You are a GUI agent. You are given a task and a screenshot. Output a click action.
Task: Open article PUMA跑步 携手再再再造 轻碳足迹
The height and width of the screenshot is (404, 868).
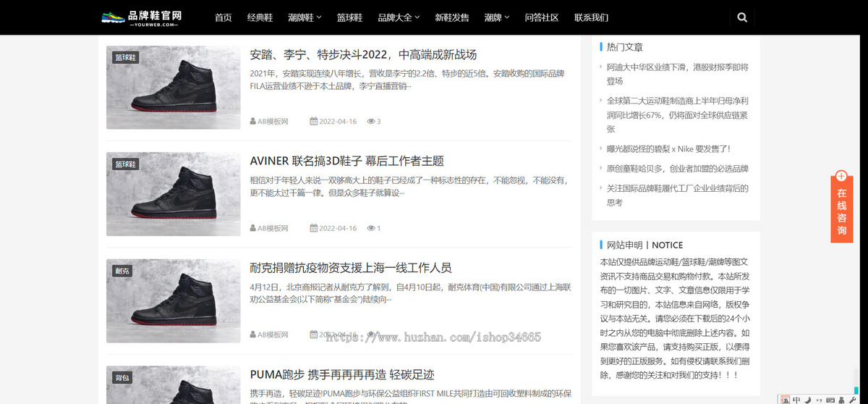[x=342, y=374]
